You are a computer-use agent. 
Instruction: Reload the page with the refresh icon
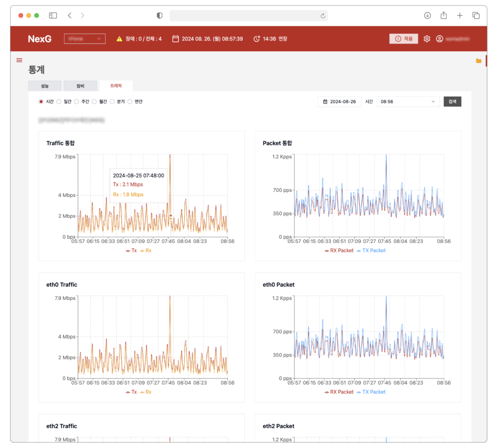(x=323, y=16)
